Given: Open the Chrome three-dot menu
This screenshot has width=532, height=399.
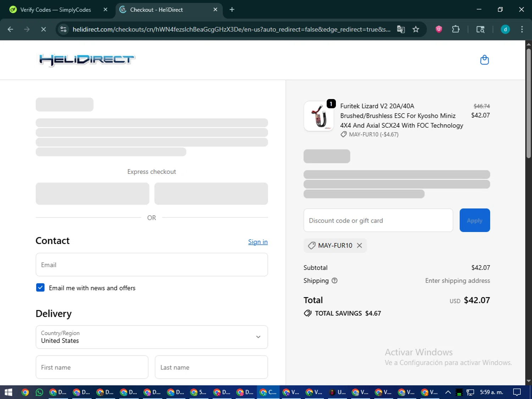Looking at the screenshot, I should point(522,29).
